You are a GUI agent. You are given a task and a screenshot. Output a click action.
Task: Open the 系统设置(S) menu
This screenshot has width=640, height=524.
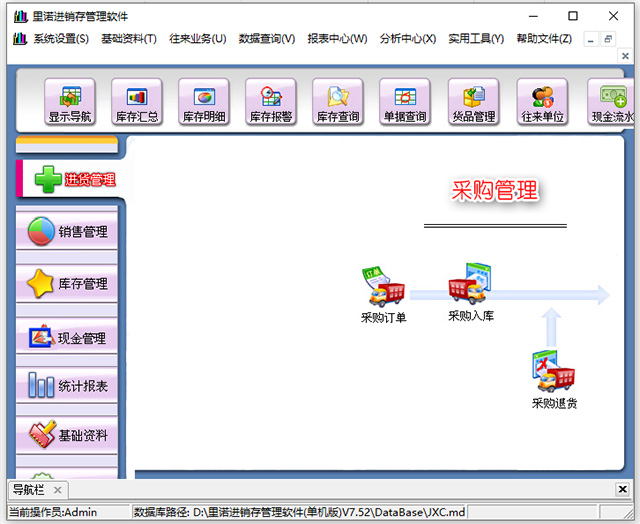click(61, 39)
